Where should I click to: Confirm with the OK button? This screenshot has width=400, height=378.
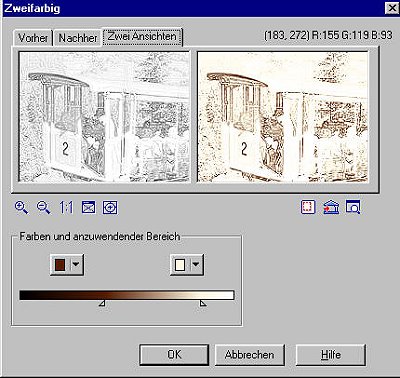coord(174,355)
